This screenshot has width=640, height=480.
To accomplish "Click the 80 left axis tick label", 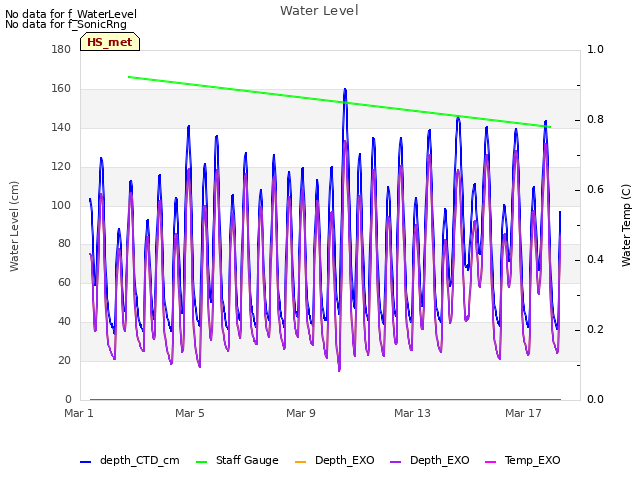I will pos(64,244).
